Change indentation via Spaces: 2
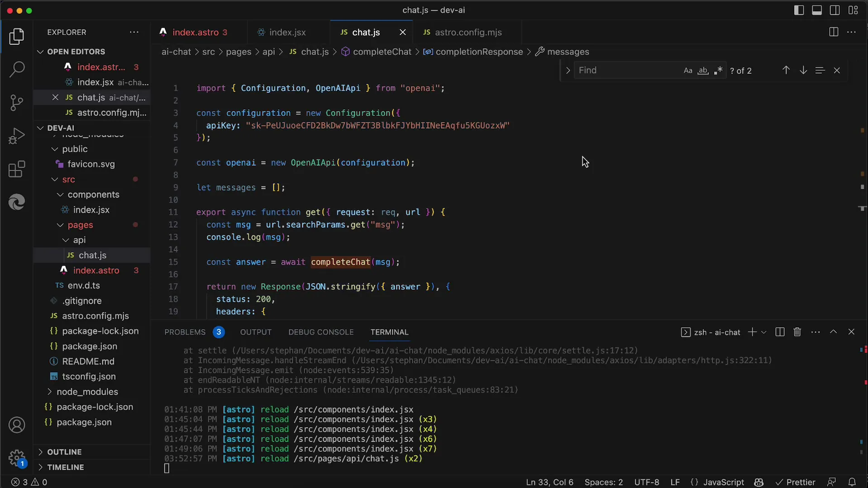 (x=603, y=482)
